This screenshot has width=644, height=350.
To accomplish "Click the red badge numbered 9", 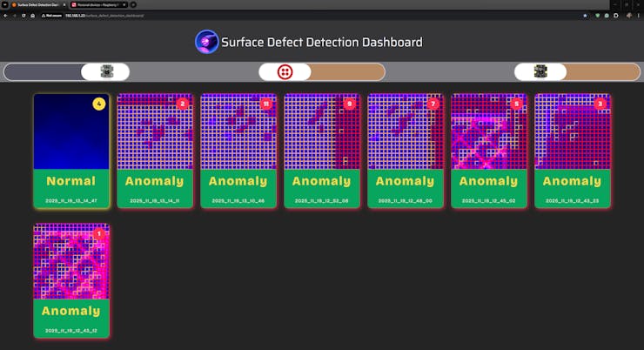I will coord(350,104).
